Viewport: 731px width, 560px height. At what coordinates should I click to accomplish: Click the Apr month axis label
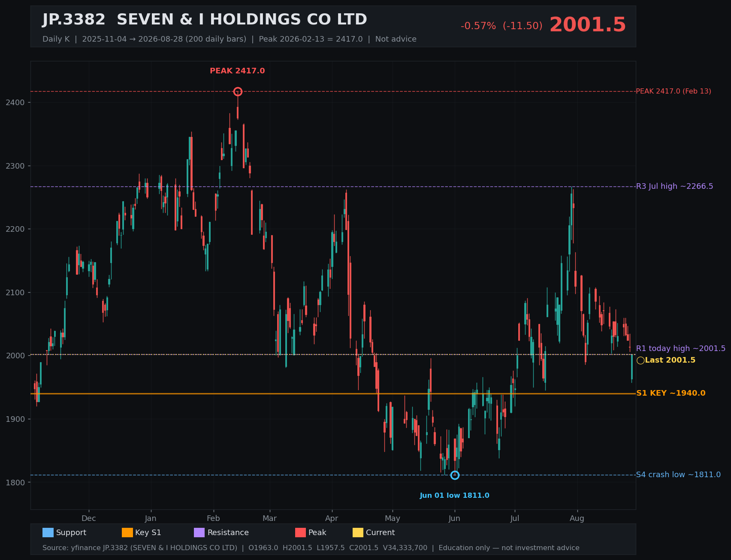point(332,518)
